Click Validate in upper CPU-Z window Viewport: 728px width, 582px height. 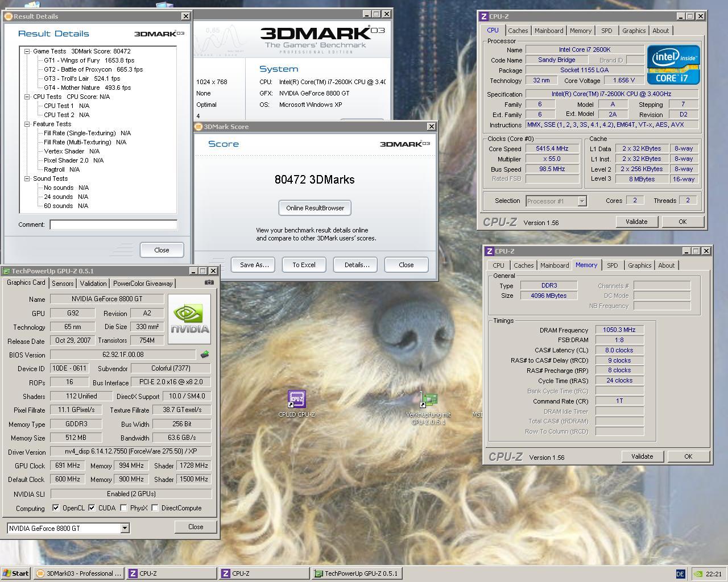(x=636, y=222)
